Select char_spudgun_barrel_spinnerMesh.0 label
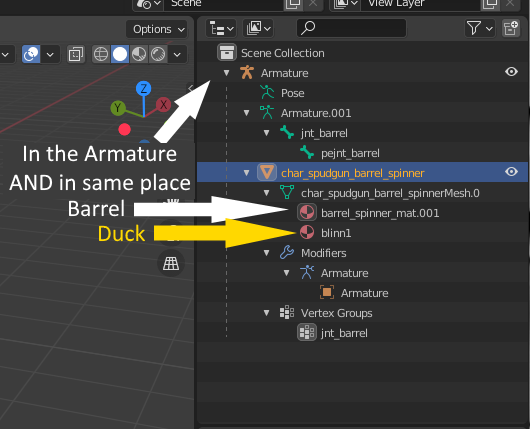Screen dimensions: 530x429 [x=390, y=193]
